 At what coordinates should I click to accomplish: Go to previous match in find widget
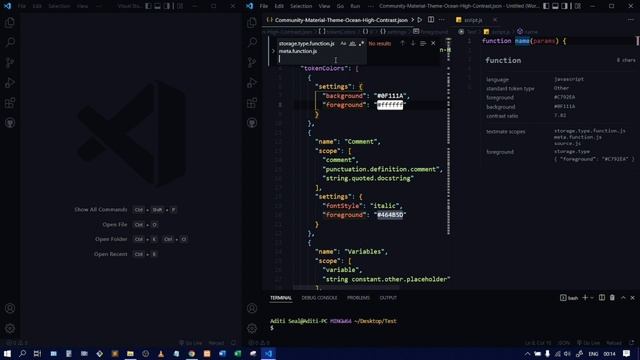[402, 43]
